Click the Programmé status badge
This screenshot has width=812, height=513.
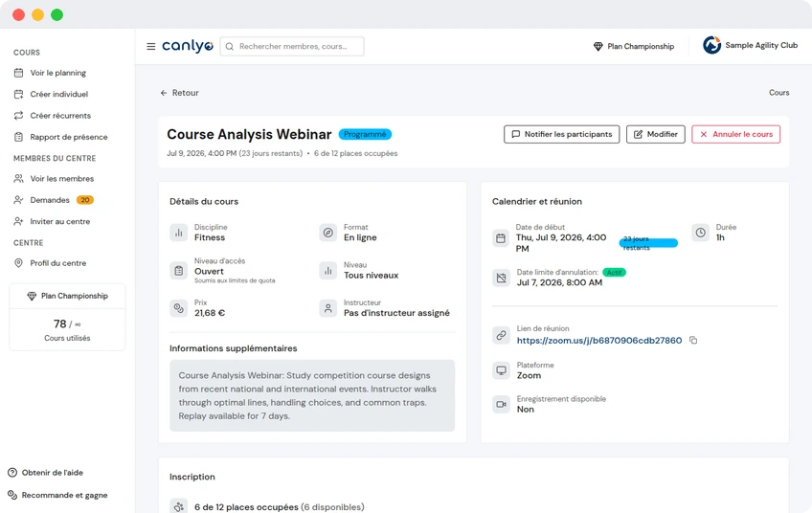coord(365,135)
